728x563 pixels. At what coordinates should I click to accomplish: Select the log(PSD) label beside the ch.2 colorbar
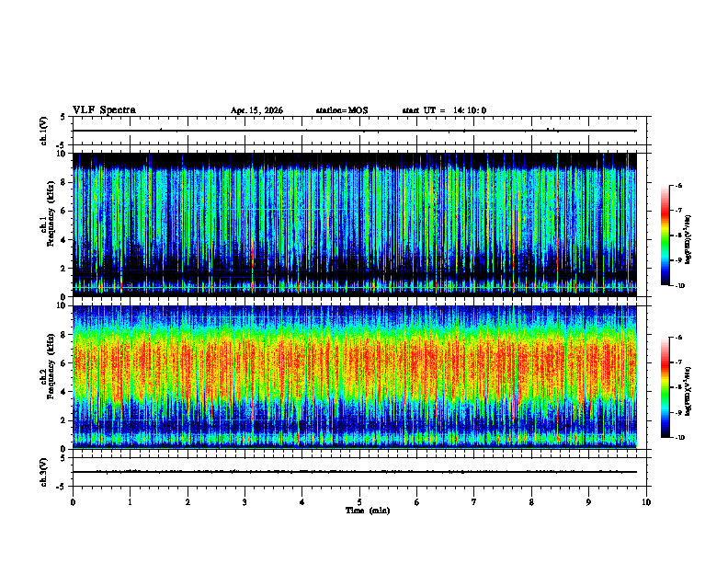pyautogui.click(x=688, y=391)
